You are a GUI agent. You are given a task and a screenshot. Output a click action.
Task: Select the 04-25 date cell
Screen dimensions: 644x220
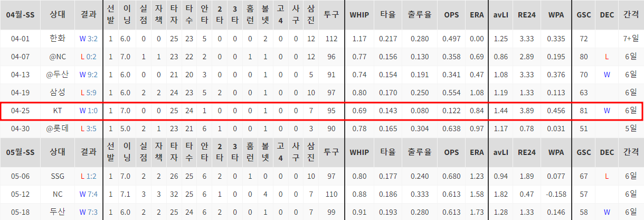pyautogui.click(x=20, y=111)
